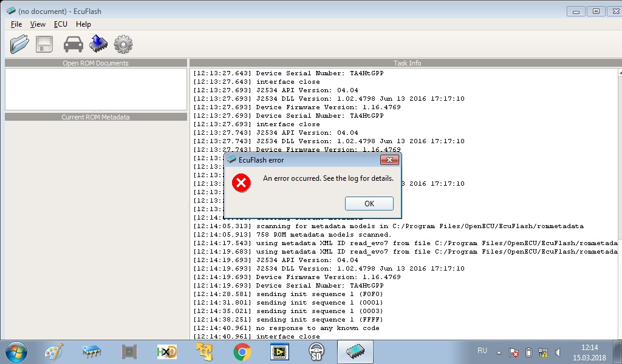Screen dimensions: 622x364
Task: Click the 12:14:19.693 J2534 API Version line
Action: click(276, 260)
